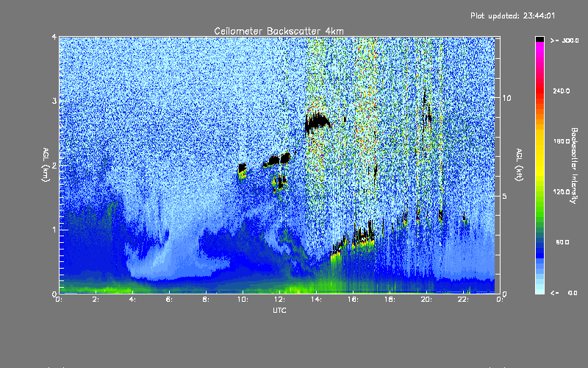
Task: Select the "2:" label on the UTC axis
Action: point(96,300)
